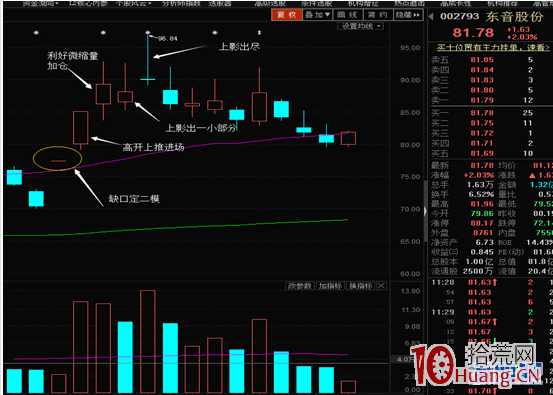Select the tallest red volume bar

click(x=148, y=341)
